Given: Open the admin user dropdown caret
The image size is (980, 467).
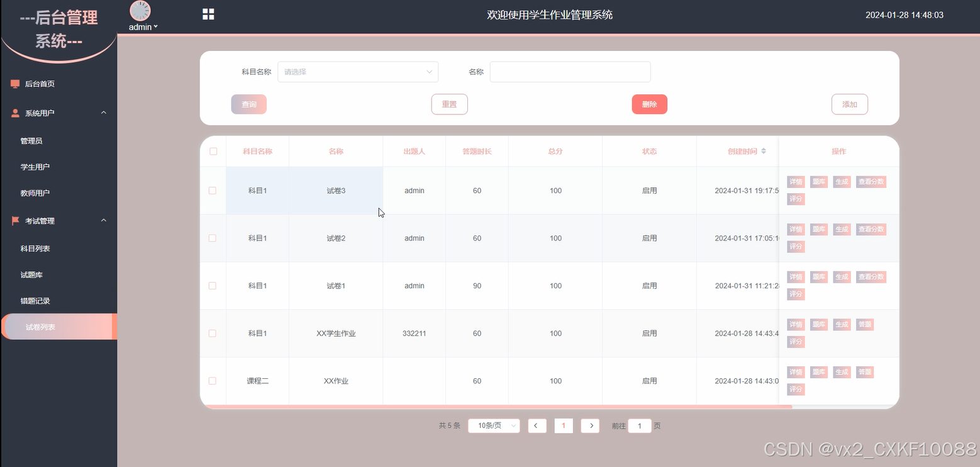Looking at the screenshot, I should pos(156,26).
